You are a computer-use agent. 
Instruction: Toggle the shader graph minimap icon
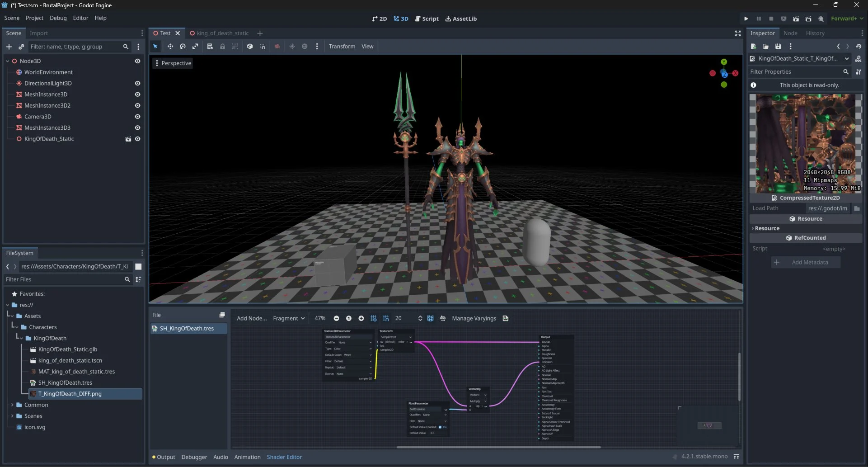click(431, 318)
